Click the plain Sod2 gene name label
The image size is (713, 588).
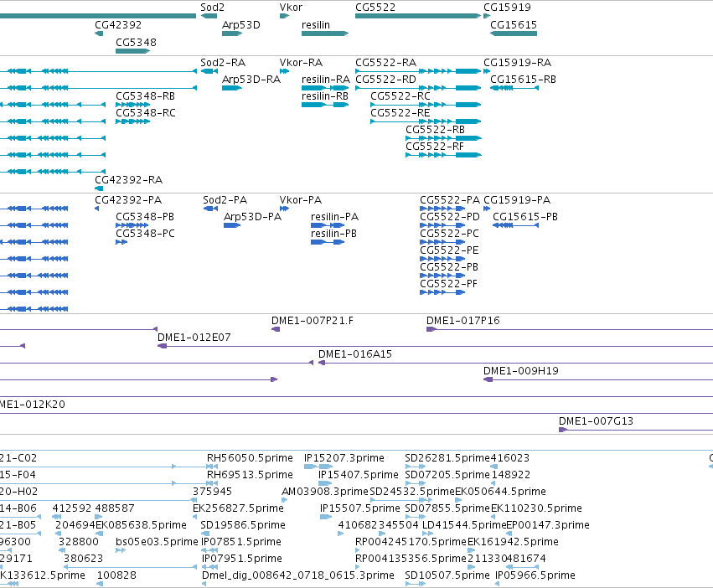(x=212, y=8)
